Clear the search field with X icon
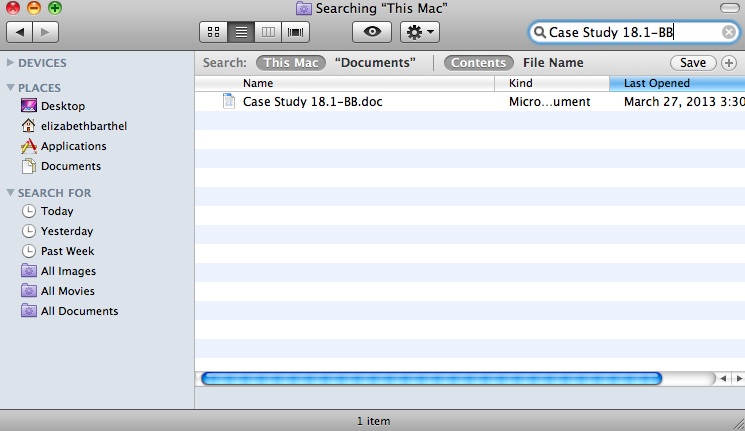This screenshot has height=431, width=745. [729, 32]
